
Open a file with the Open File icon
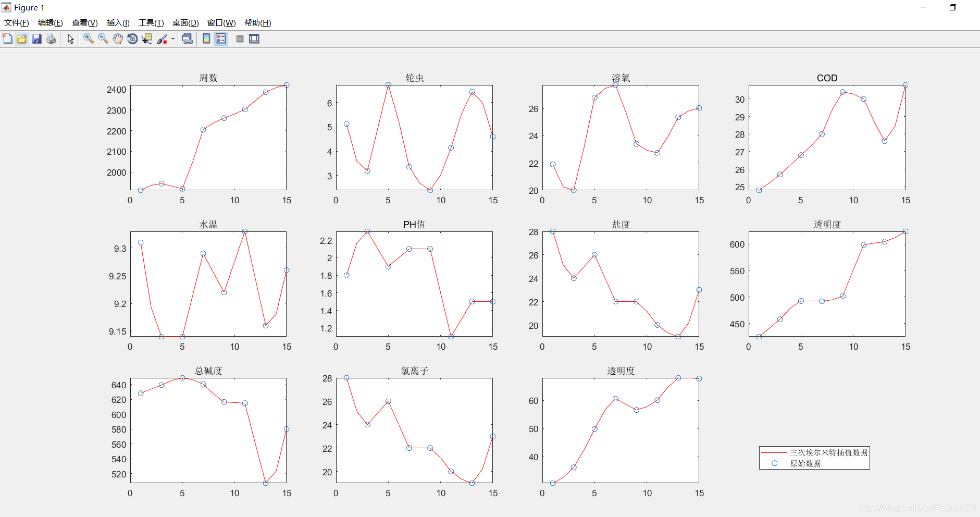(22, 39)
